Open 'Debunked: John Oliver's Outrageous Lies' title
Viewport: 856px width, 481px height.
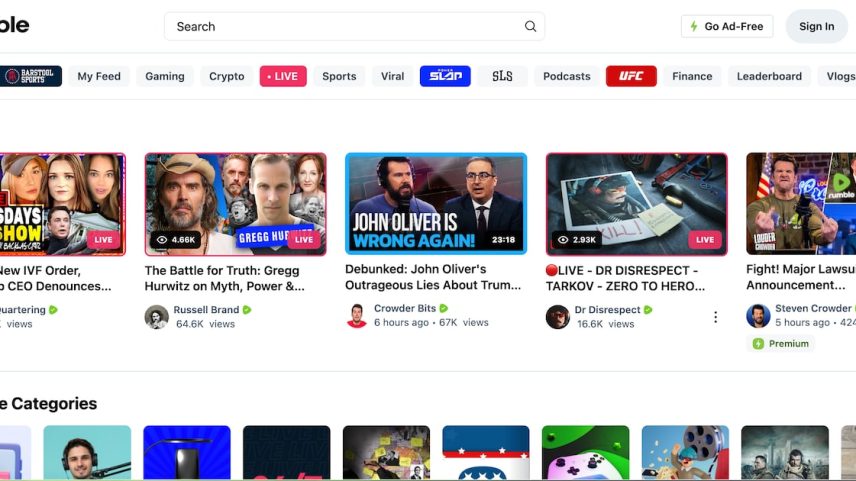[433, 277]
